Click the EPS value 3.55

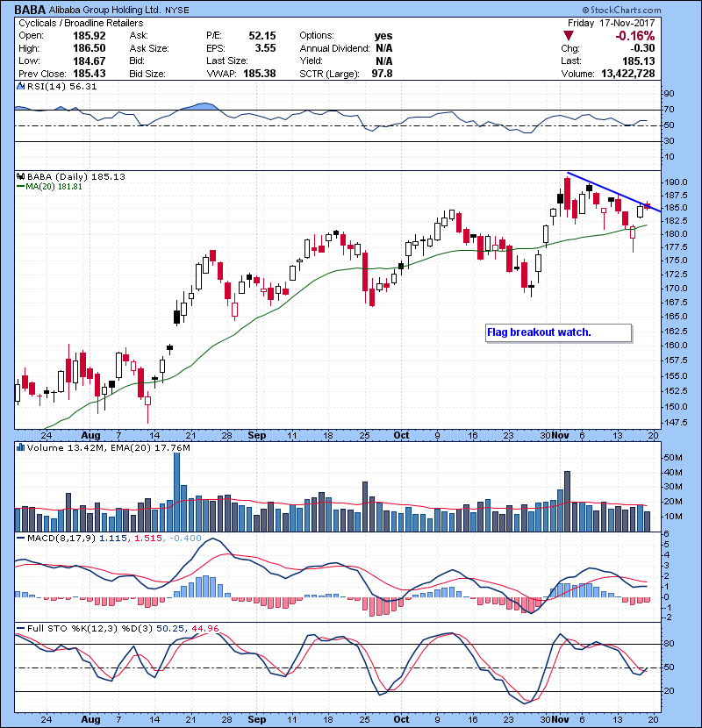click(265, 48)
